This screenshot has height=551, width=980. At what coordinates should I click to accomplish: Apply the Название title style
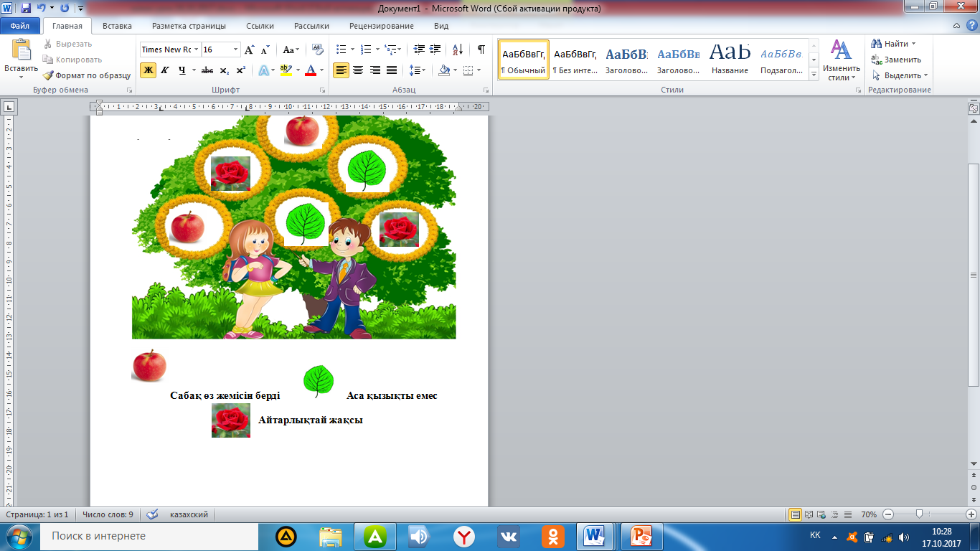point(730,60)
